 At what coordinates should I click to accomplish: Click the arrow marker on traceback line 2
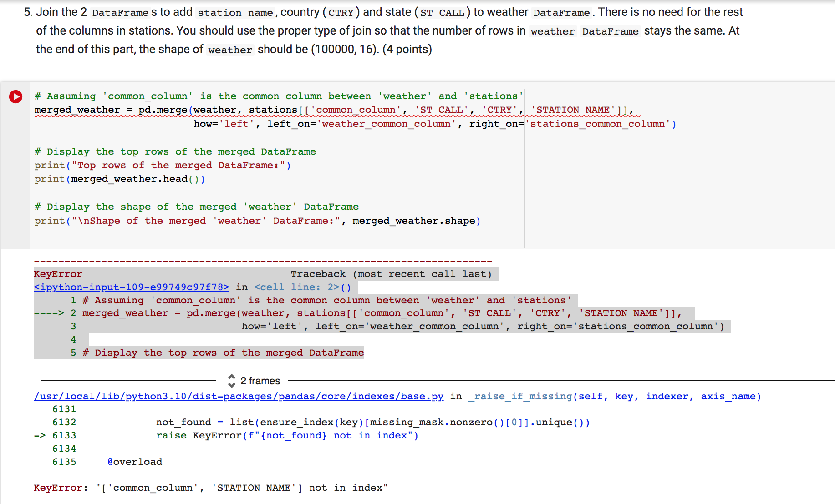pyautogui.click(x=49, y=313)
